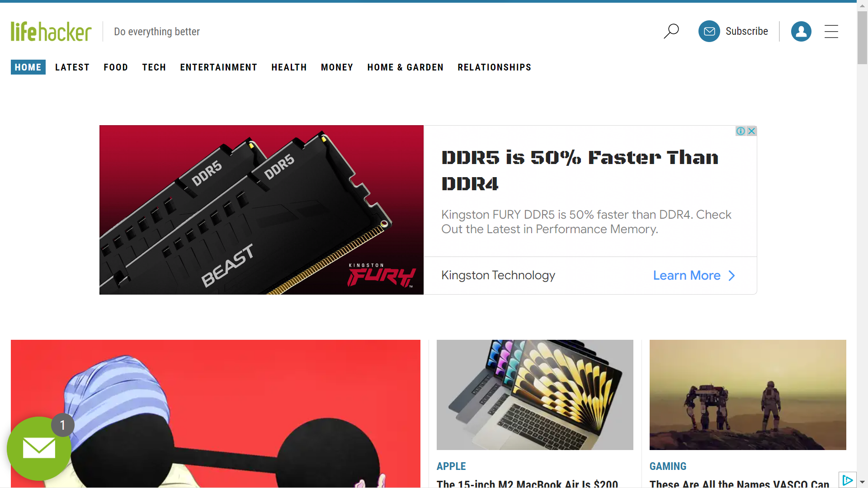This screenshot has height=488, width=868.
Task: Open the 15-inch M2 MacBook Air article
Action: [527, 483]
